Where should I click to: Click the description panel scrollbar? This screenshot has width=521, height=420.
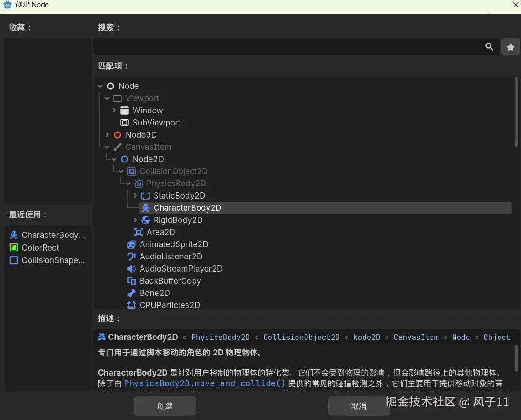click(x=516, y=359)
